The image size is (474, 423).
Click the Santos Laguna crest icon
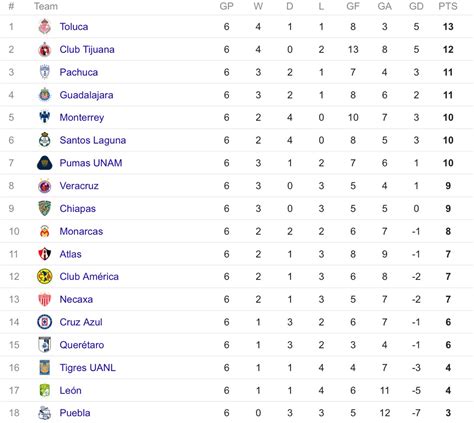coord(45,140)
